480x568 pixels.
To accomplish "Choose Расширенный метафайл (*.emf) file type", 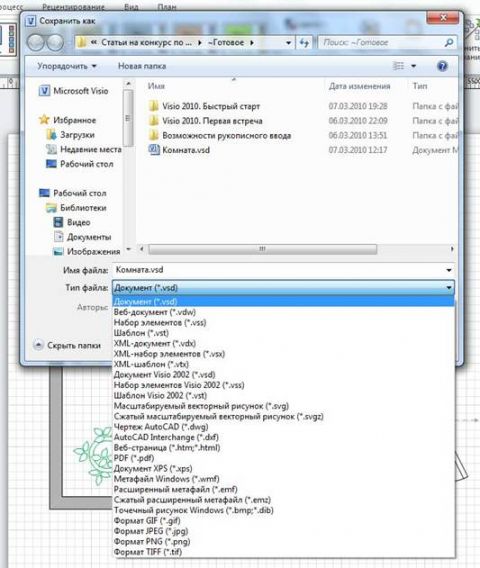I will pyautogui.click(x=284, y=489).
